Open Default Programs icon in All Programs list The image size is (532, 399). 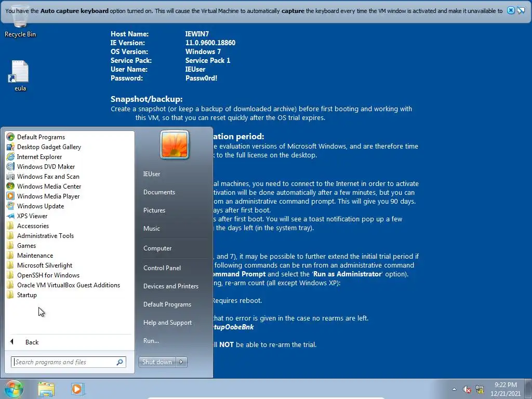pyautogui.click(x=10, y=137)
